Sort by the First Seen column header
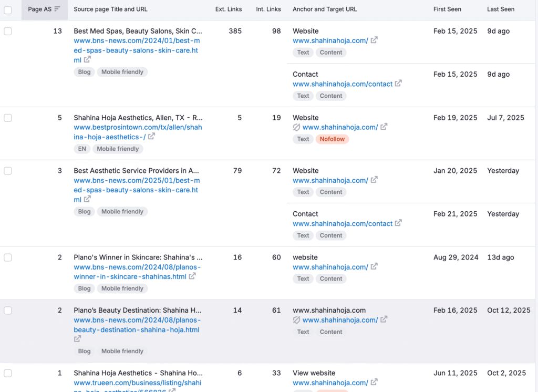538x392 pixels. pos(448,9)
